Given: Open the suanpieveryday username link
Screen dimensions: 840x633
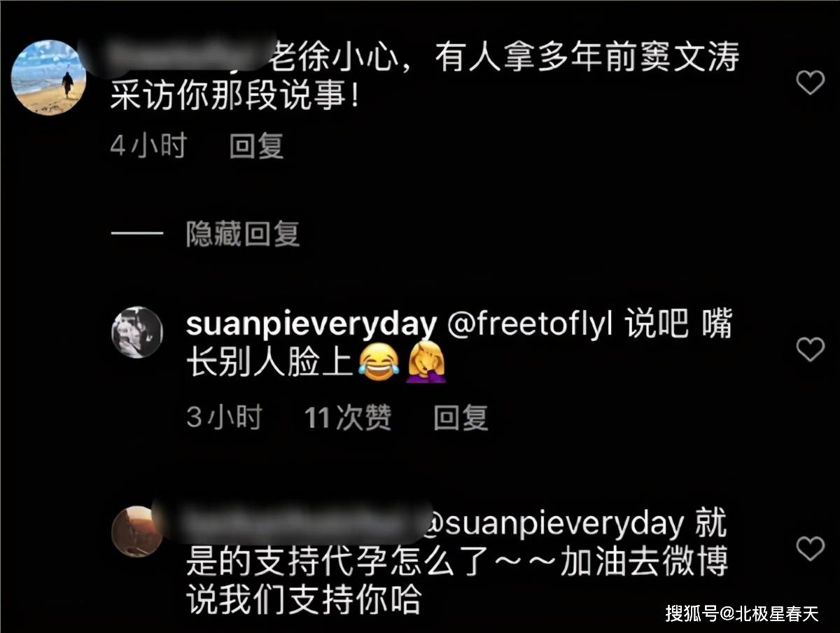Looking at the screenshot, I should (312, 327).
